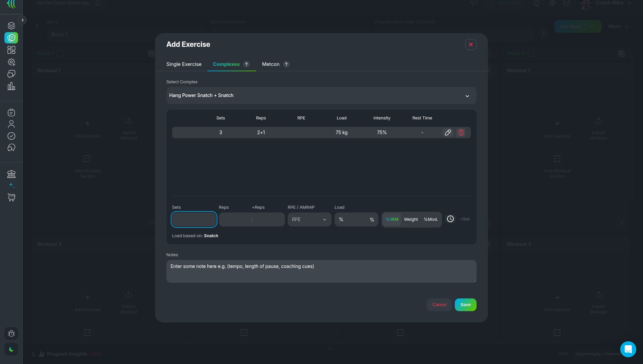Open the shopping cart sidebar icon
This screenshot has height=364, width=643.
click(11, 197)
